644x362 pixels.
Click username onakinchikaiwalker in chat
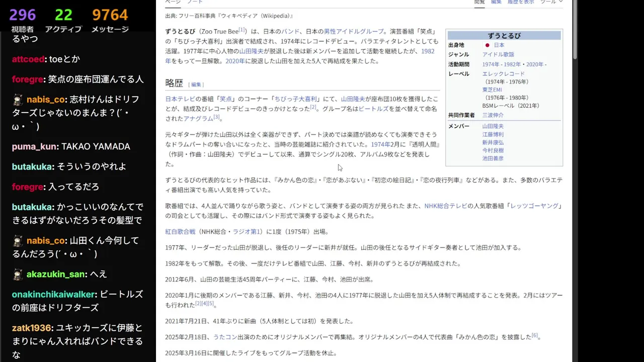point(54,295)
